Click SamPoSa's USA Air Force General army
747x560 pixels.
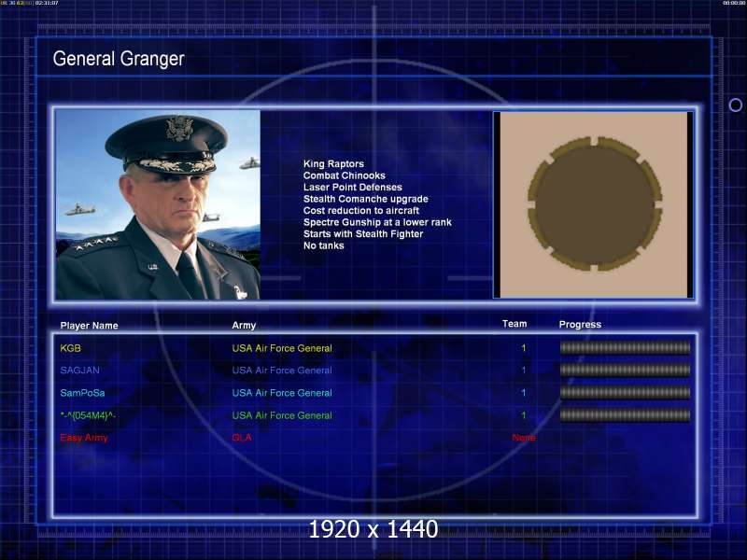pos(282,393)
